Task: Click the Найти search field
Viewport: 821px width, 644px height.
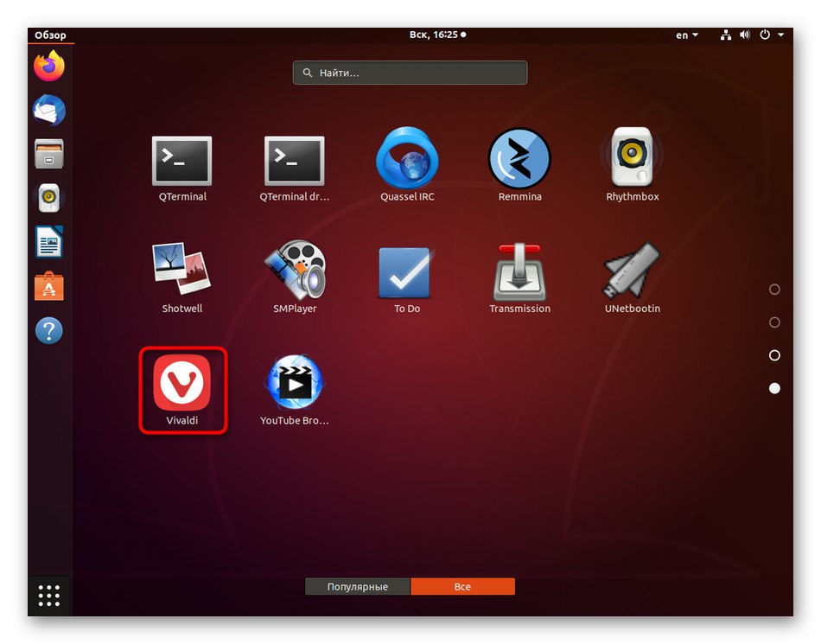Action: (x=410, y=73)
